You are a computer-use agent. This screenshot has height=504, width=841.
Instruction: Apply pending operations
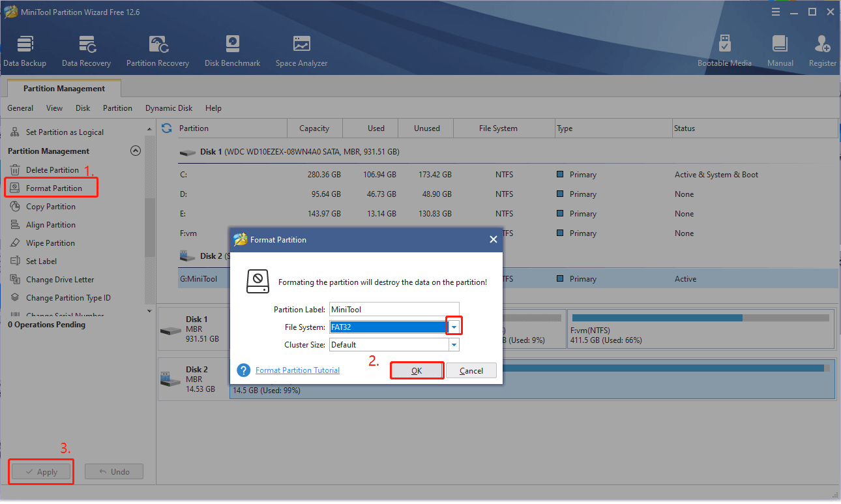(x=40, y=472)
